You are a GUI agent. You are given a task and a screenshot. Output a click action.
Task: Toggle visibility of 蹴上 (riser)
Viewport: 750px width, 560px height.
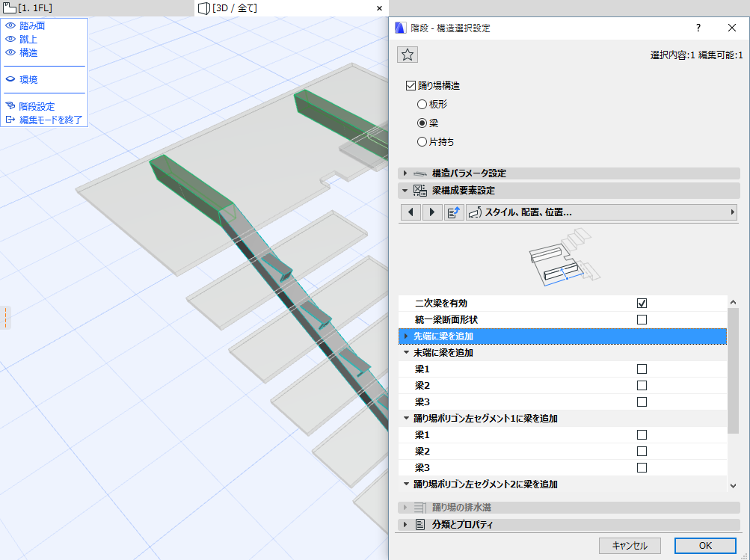(10, 39)
